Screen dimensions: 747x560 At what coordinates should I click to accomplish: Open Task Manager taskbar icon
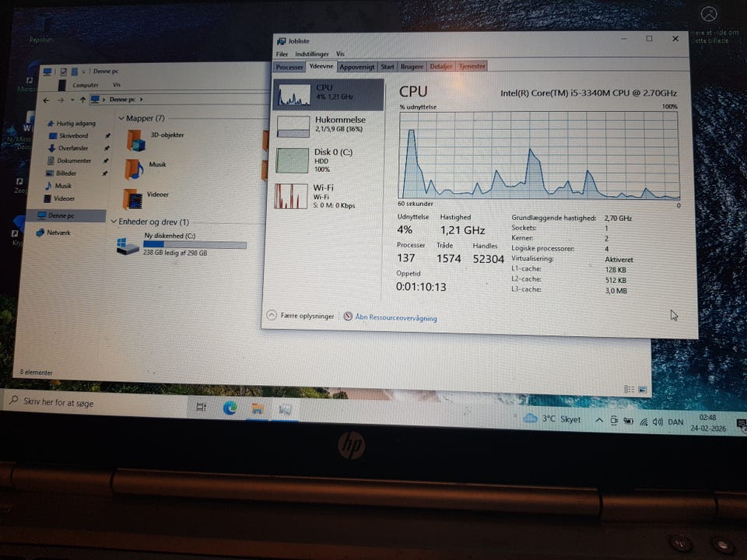(x=285, y=410)
